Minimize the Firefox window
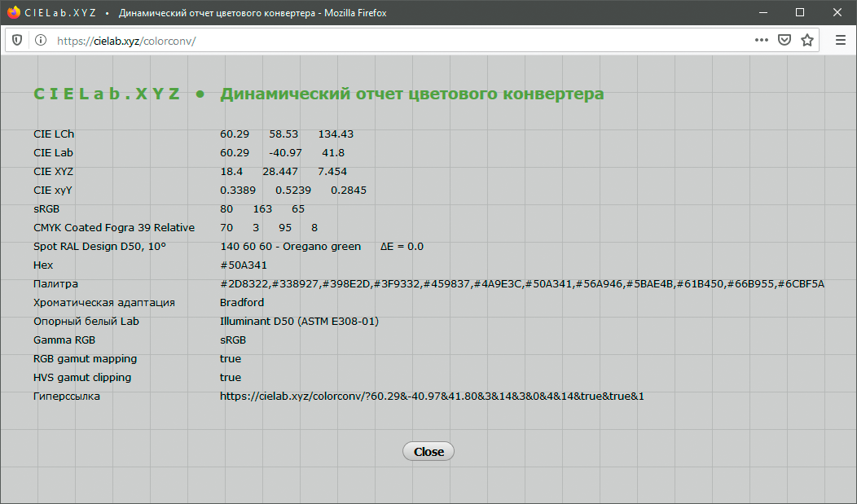857x504 pixels. 763,13
